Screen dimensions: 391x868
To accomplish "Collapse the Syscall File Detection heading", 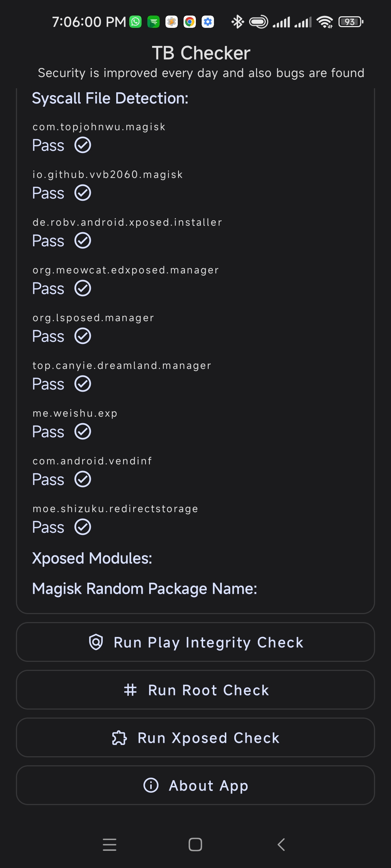I will coord(110,98).
